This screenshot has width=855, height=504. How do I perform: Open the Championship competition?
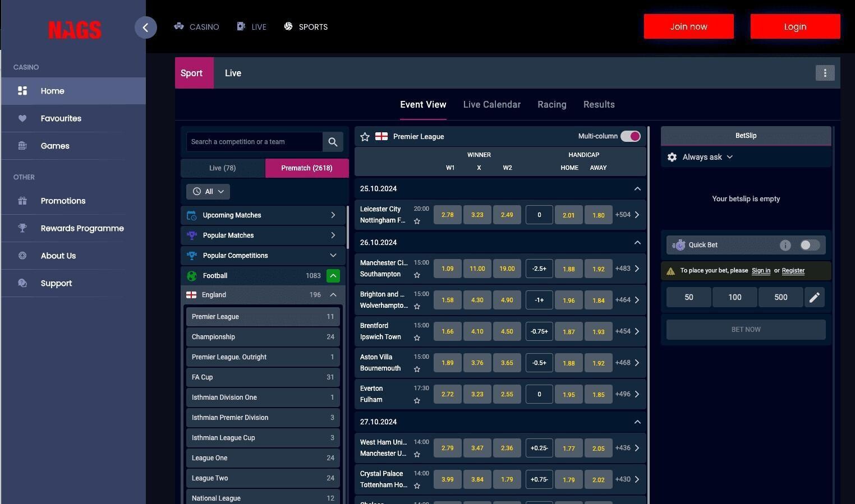point(263,337)
